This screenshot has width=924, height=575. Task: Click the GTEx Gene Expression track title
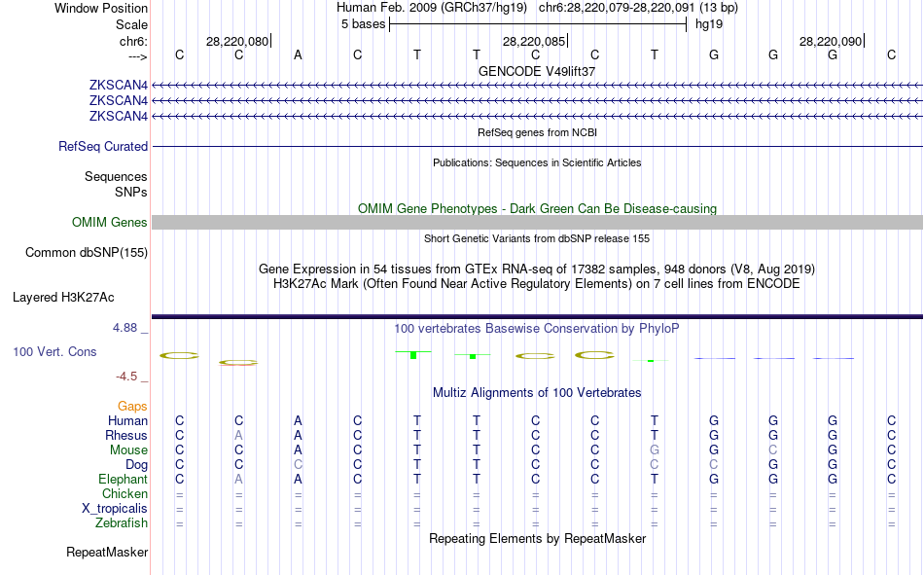coord(537,269)
